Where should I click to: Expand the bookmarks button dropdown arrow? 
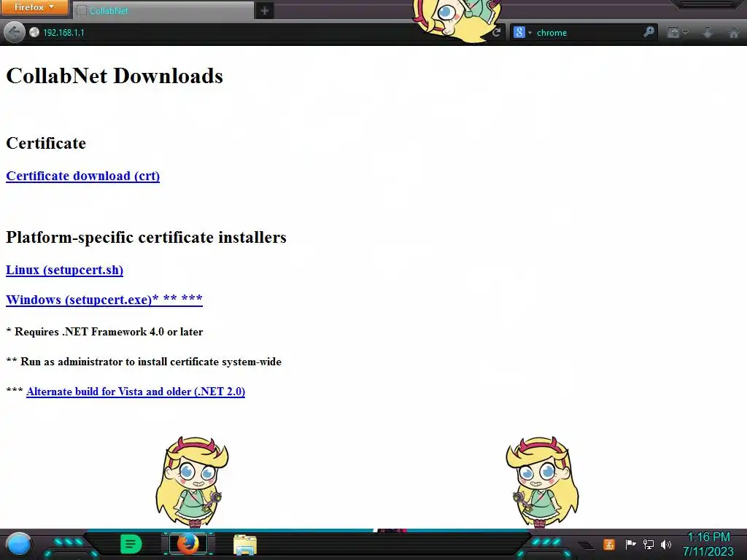click(685, 32)
